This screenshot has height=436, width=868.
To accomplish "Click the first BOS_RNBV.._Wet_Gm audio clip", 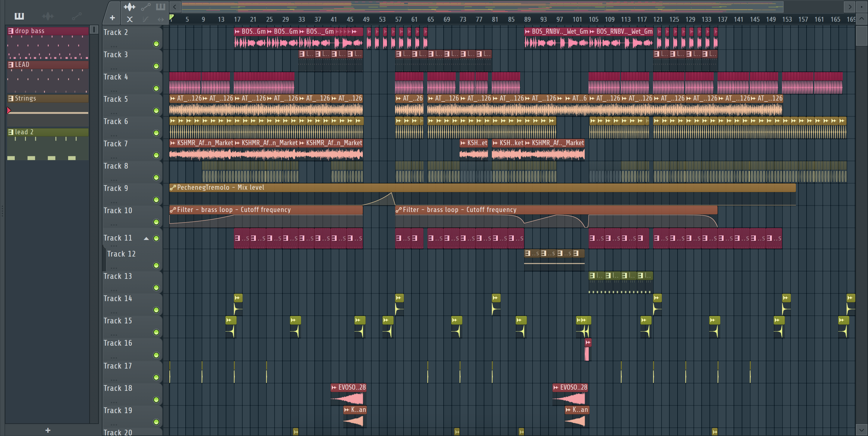I will click(556, 38).
